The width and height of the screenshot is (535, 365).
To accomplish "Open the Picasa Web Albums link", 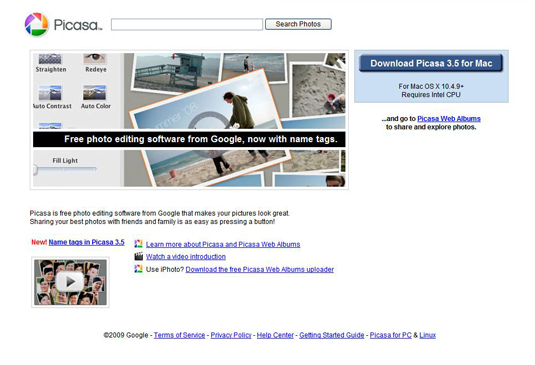I will [449, 119].
